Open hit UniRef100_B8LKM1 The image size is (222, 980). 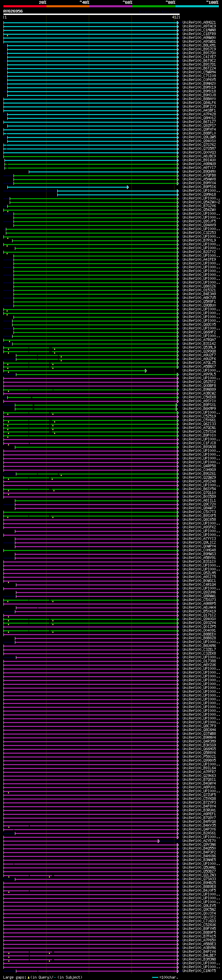coord(199,45)
